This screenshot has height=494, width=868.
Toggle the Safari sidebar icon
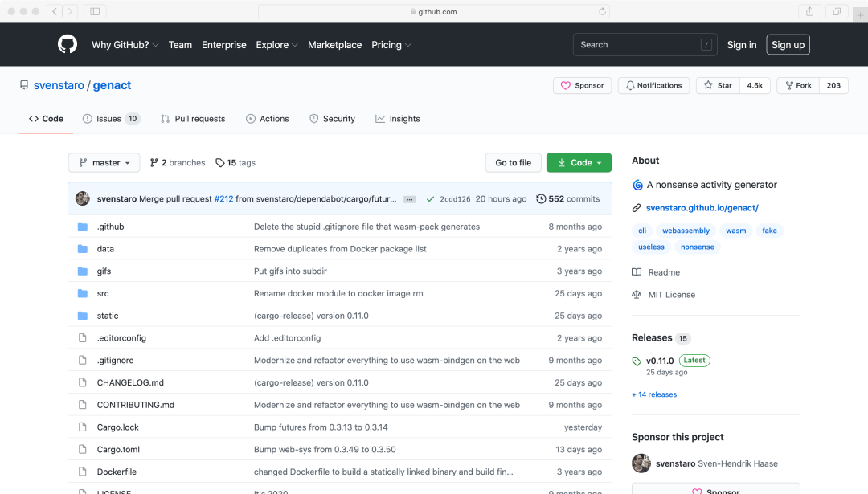pos(95,11)
